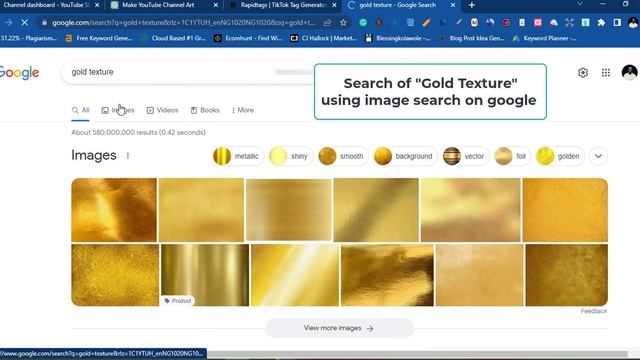Click the Images section heading
Screen dimensions: 640x360
point(94,156)
